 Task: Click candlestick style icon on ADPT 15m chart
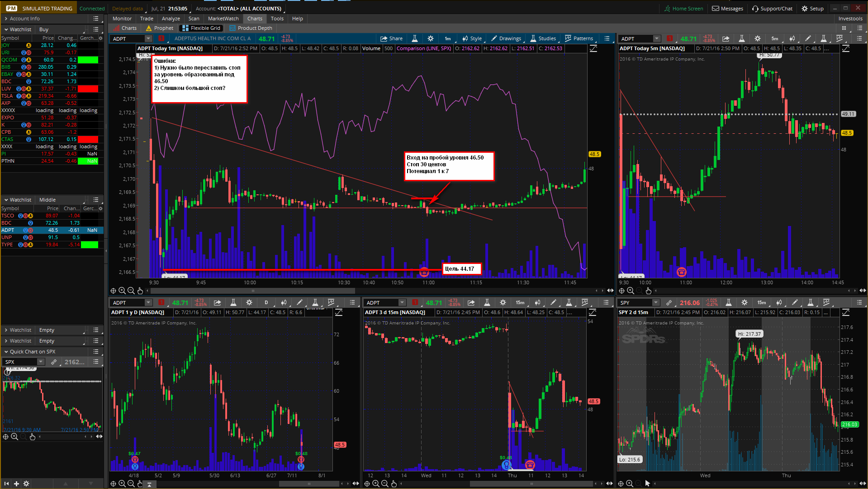click(537, 302)
